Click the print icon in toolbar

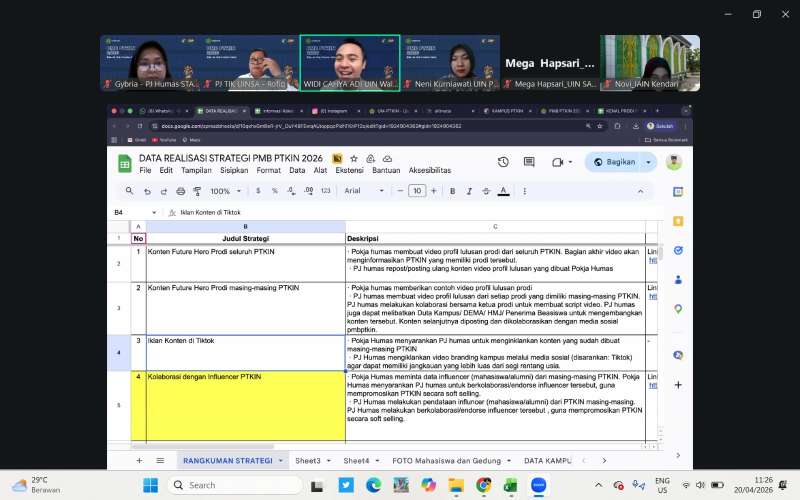coord(181,191)
